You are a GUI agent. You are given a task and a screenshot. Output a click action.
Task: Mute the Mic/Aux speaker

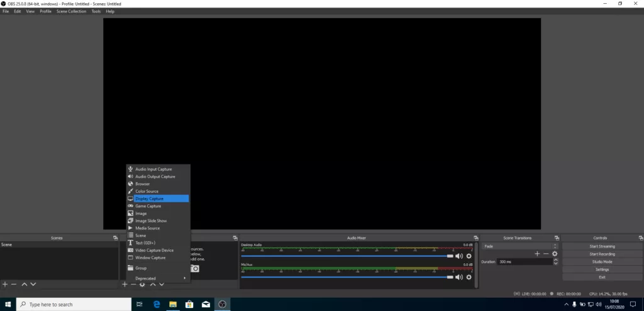pyautogui.click(x=459, y=276)
